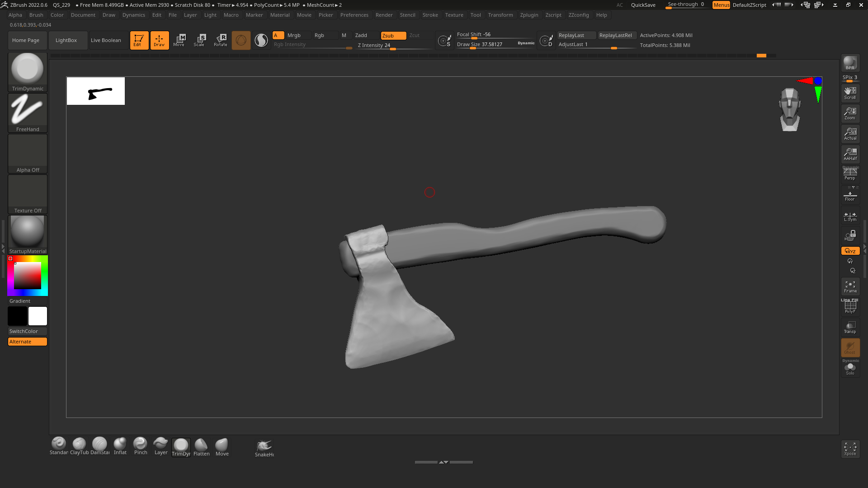Open the FreeHand stroke selector
Viewport: 868px width, 488px height.
coord(28,113)
